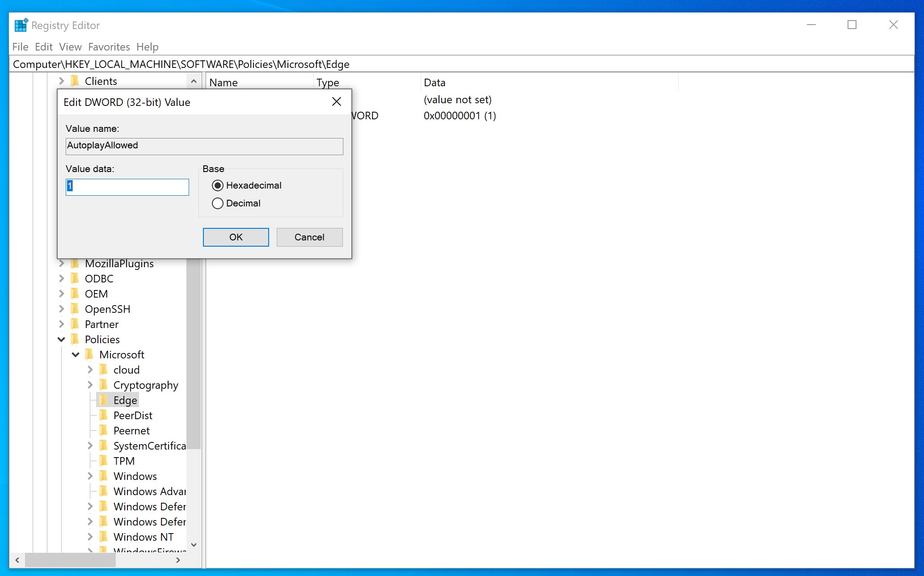Screen dimensions: 924x576
Task: Expand the Partner tree node
Action: pyautogui.click(x=62, y=324)
